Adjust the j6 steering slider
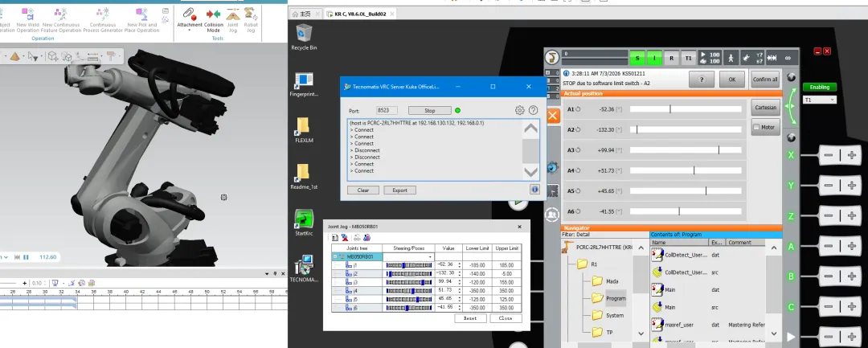 click(x=408, y=308)
